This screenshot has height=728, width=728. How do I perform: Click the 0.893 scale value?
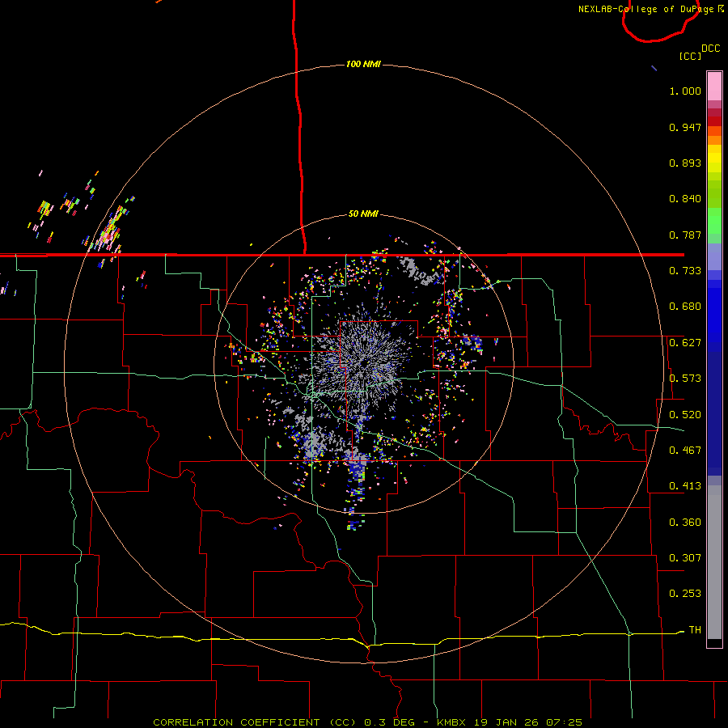685,163
